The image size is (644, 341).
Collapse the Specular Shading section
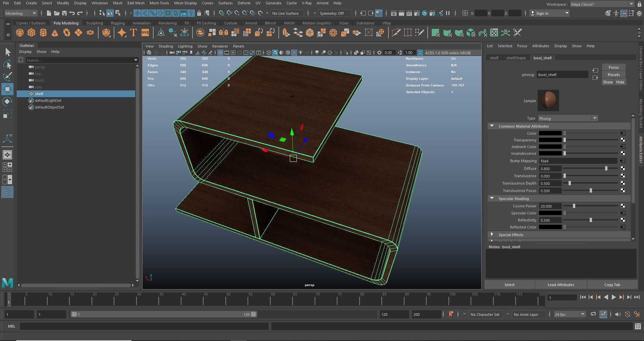pyautogui.click(x=492, y=198)
